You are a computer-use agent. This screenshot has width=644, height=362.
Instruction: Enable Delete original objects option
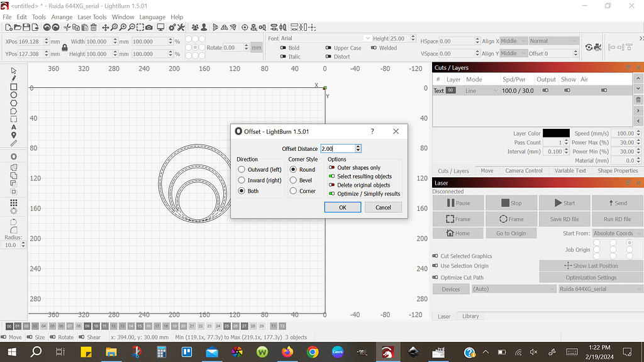[x=331, y=185]
